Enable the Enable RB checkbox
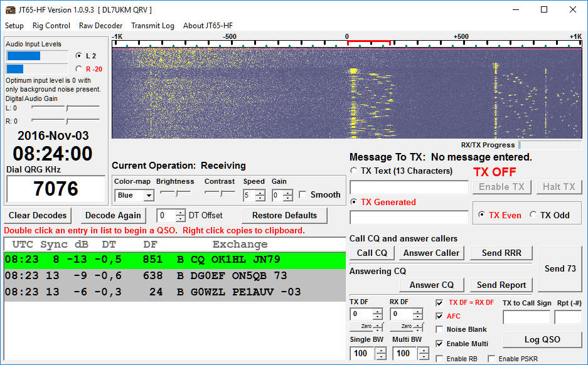Image resolution: width=588 pixels, height=365 pixels. tap(439, 359)
